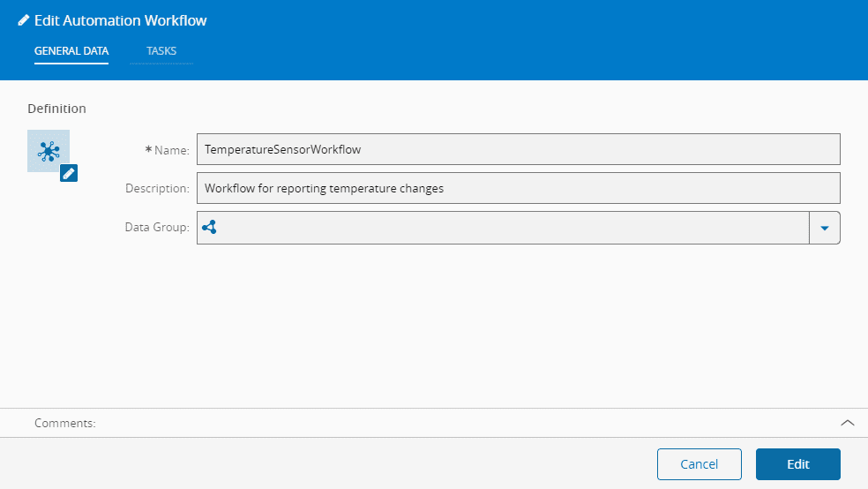
Task: Click inside the Data Group combo box
Action: pos(503,228)
